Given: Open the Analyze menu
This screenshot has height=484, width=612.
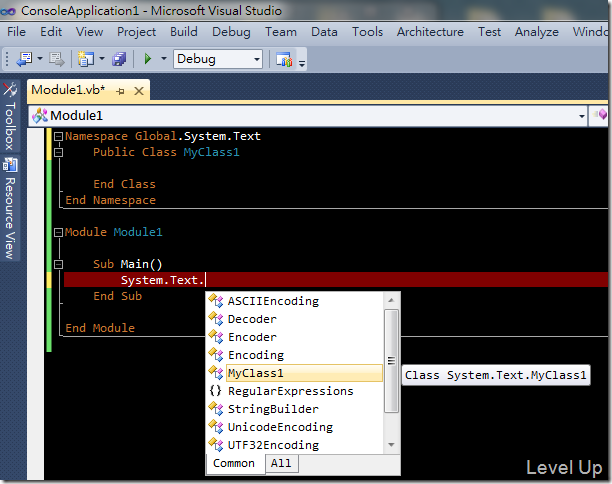Looking at the screenshot, I should click(x=537, y=32).
